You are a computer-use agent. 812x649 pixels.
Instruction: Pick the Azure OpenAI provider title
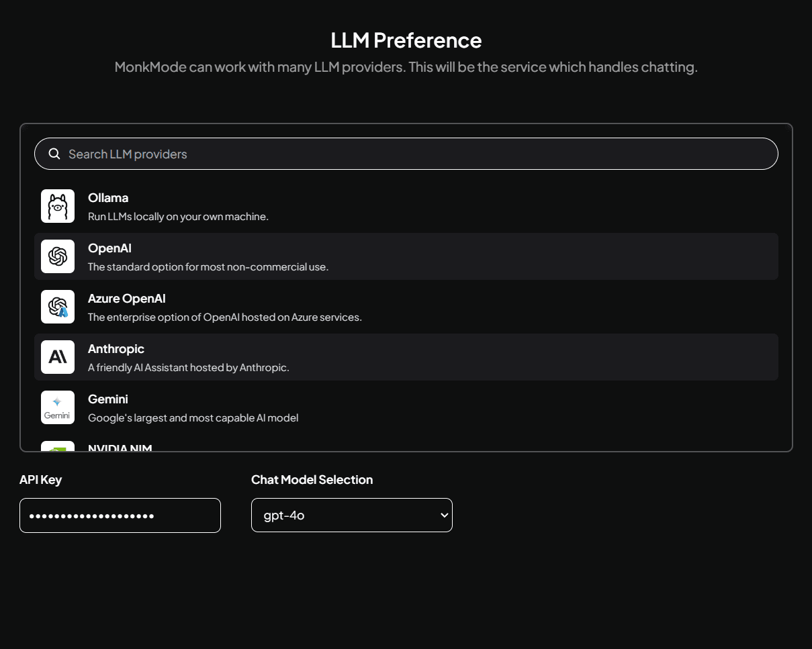tap(126, 299)
